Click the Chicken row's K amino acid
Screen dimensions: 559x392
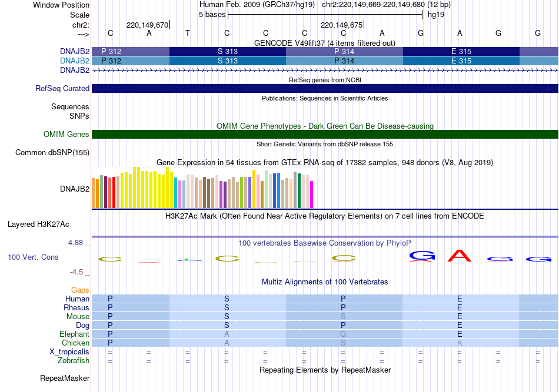pyautogui.click(x=460, y=343)
